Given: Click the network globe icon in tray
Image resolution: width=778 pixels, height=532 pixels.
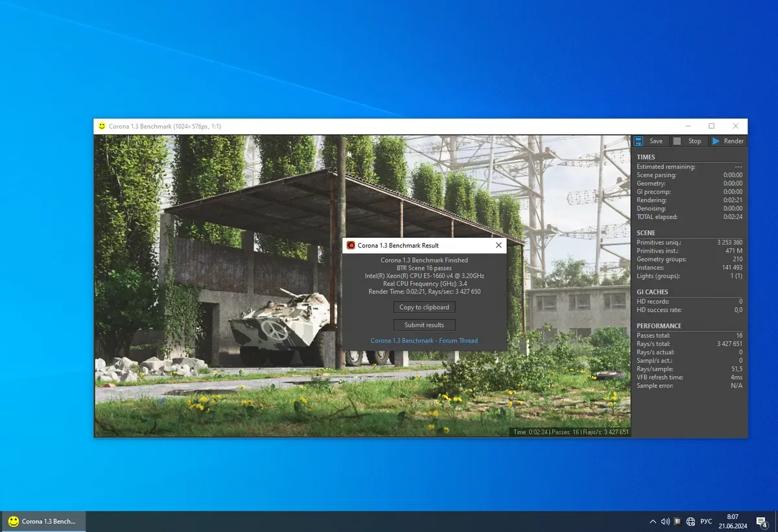Looking at the screenshot, I should (x=691, y=522).
